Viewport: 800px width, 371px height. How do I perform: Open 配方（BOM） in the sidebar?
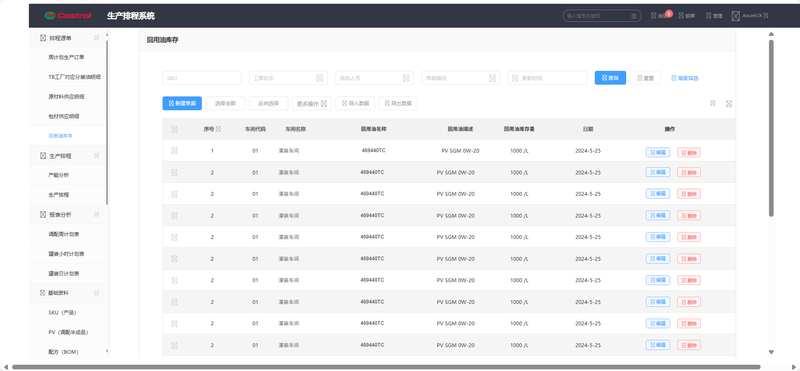(64, 352)
